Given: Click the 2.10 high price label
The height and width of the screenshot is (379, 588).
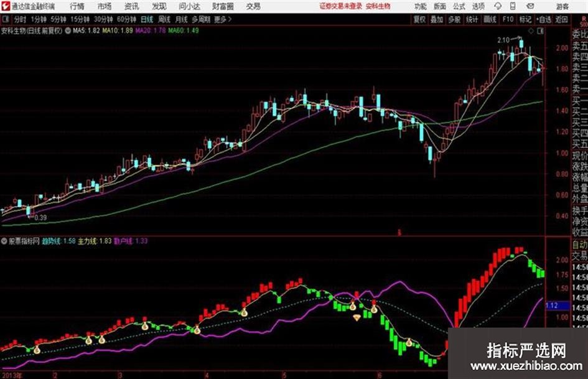Looking at the screenshot, I should coord(503,40).
